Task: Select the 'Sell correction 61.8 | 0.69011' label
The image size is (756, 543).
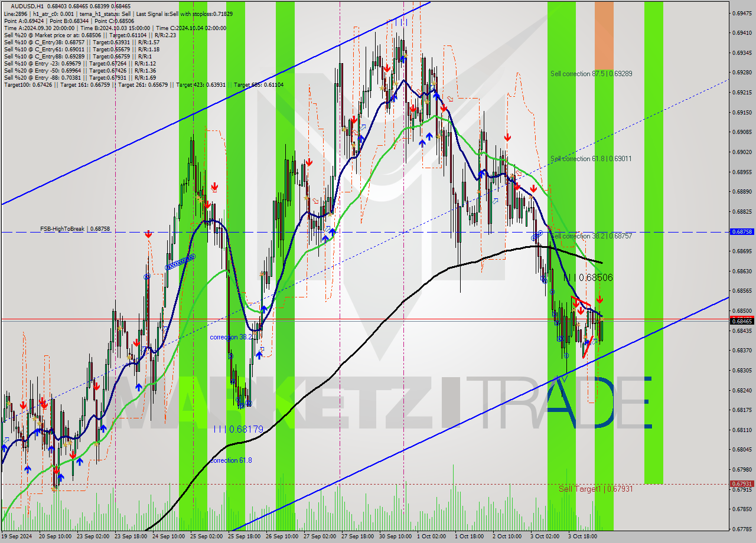Action: [591, 159]
